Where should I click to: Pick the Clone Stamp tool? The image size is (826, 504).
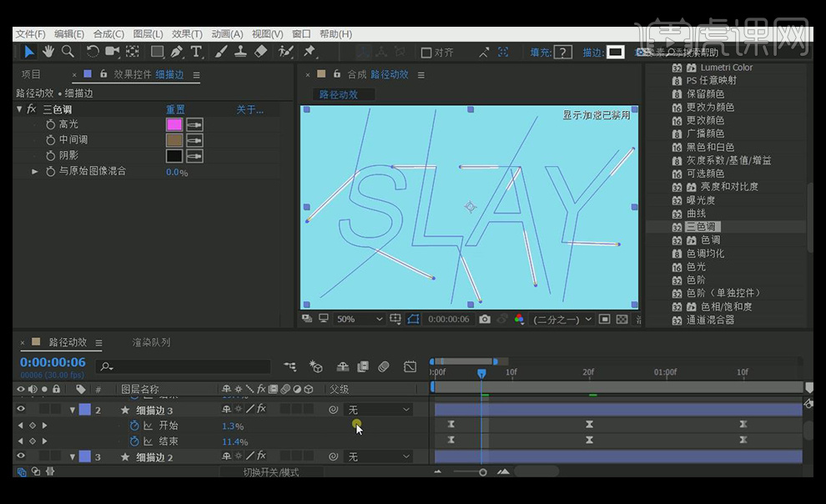240,52
